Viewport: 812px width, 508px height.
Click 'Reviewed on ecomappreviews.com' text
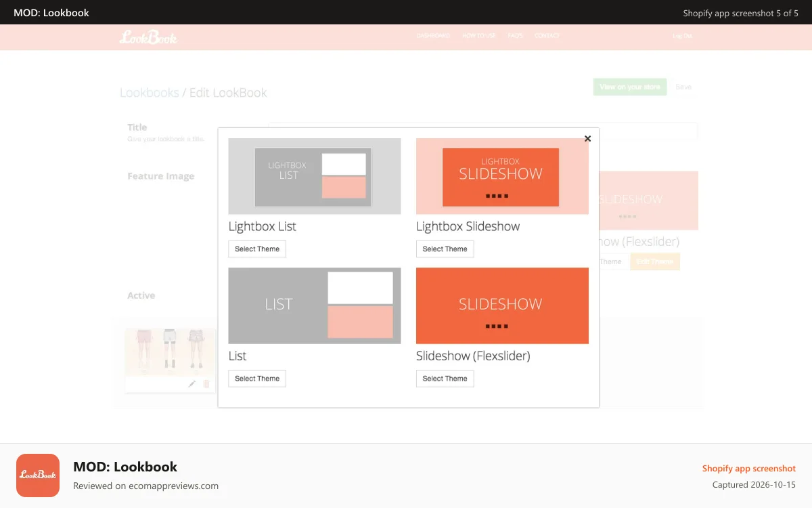[x=145, y=486]
